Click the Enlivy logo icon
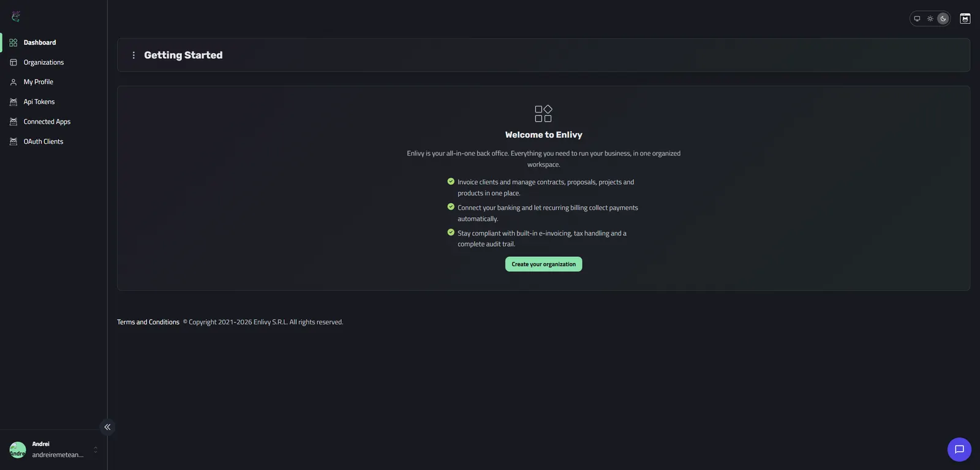 tap(15, 17)
